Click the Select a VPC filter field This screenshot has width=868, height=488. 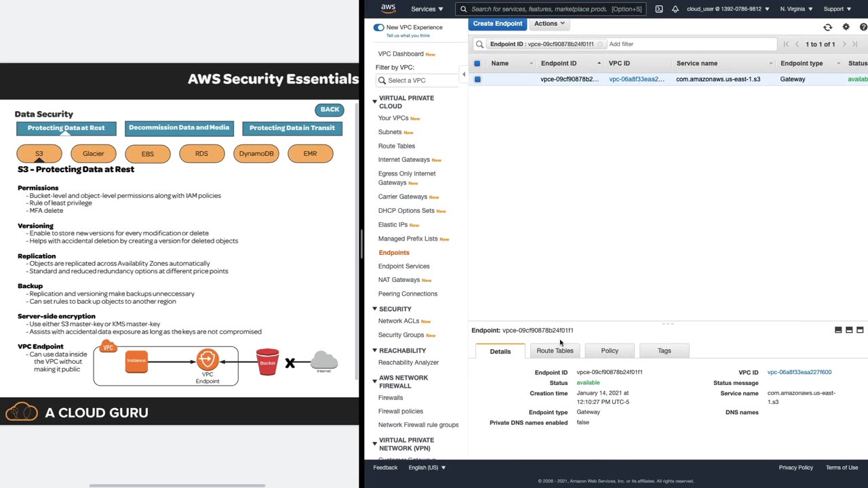[418, 81]
